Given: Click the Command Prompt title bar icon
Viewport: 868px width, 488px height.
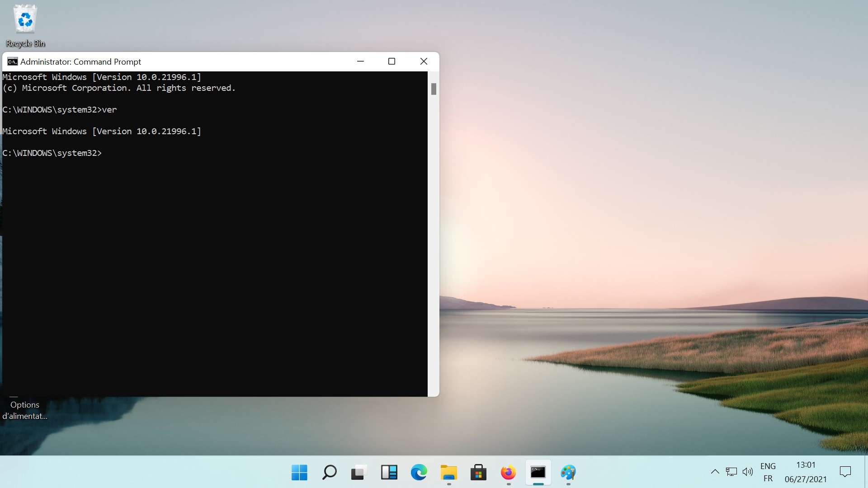Looking at the screenshot, I should click(x=13, y=61).
